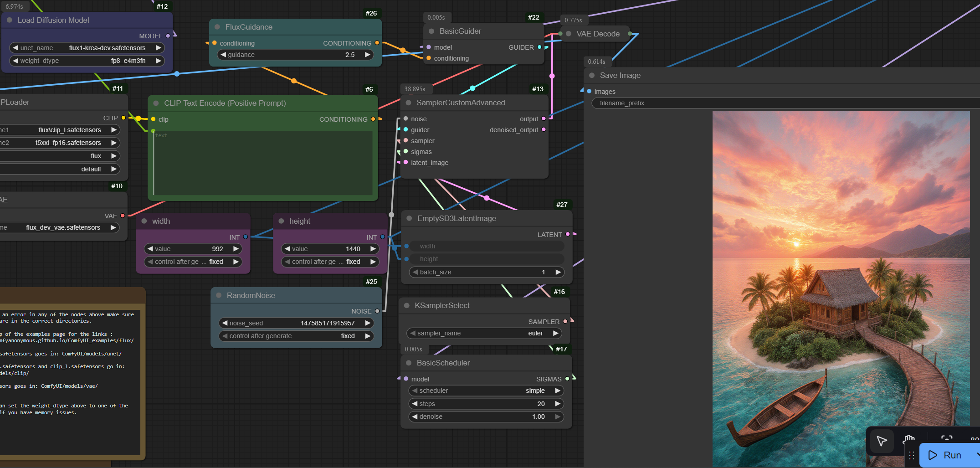Screen dimensions: 980x468
Task: Click the VAE output socket on Load VAE node
Action: point(123,216)
